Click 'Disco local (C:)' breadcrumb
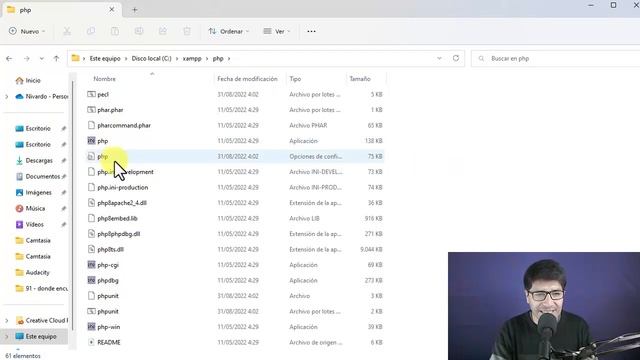The width and height of the screenshot is (640, 360). [151, 59]
